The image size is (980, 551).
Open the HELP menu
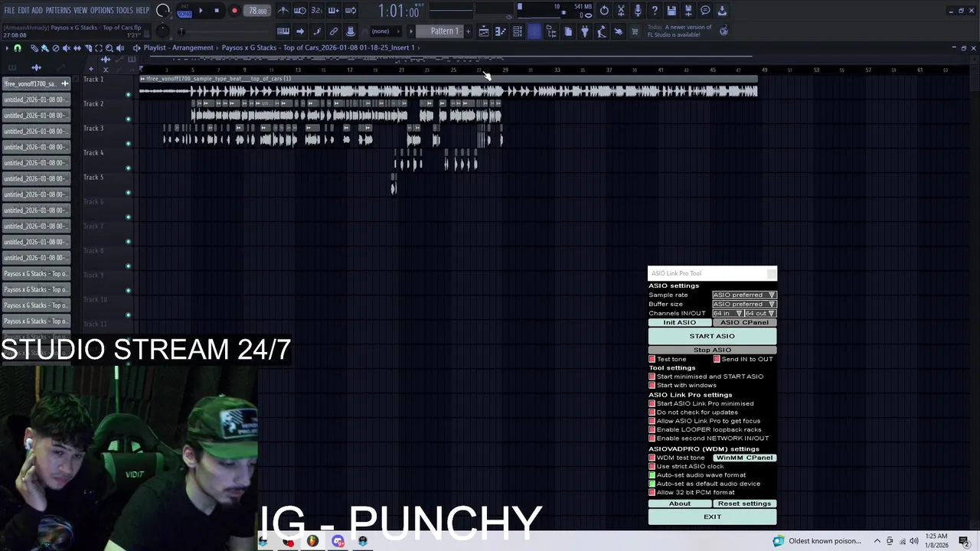[142, 11]
